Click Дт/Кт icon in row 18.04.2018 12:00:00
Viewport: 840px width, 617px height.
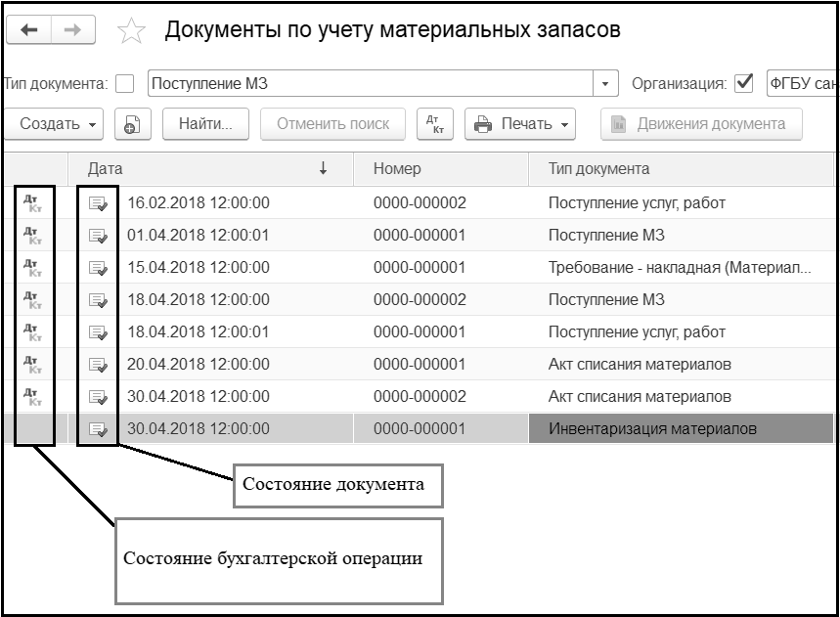(32, 300)
